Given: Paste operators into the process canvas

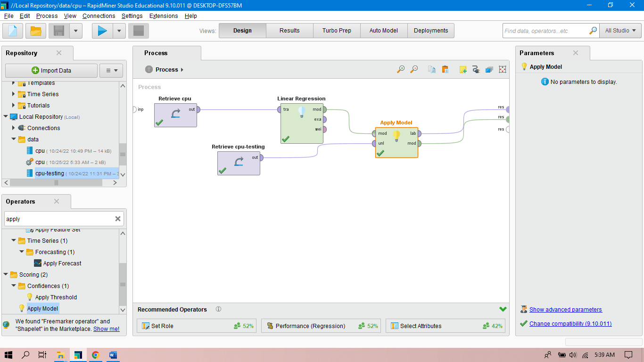Looking at the screenshot, I should [x=445, y=69].
